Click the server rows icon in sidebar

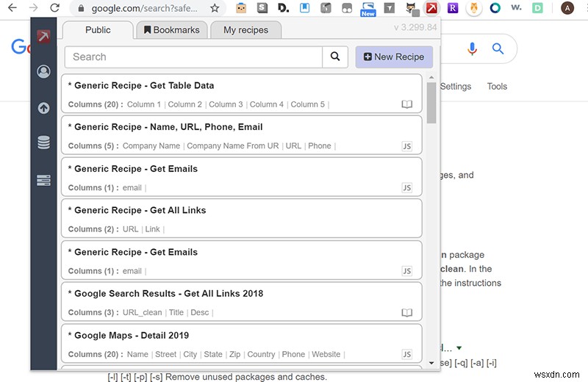pos(43,180)
